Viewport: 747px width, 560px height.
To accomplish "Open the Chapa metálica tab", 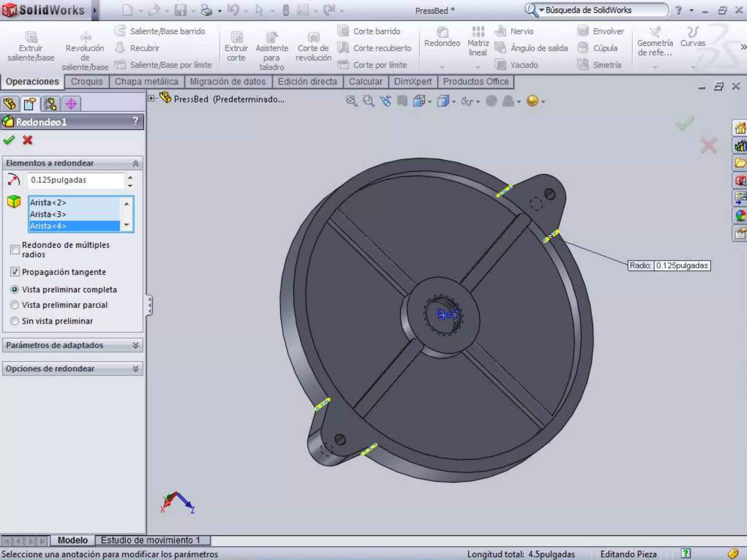I will 146,82.
